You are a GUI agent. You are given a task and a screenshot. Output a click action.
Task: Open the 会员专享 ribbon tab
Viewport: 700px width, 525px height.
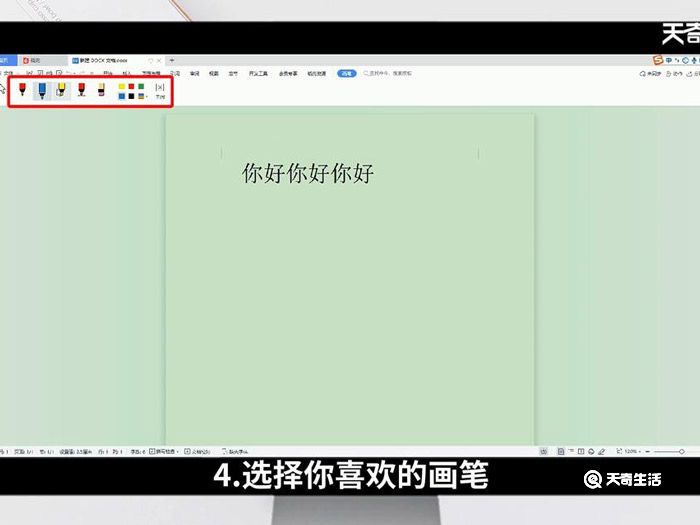point(288,74)
